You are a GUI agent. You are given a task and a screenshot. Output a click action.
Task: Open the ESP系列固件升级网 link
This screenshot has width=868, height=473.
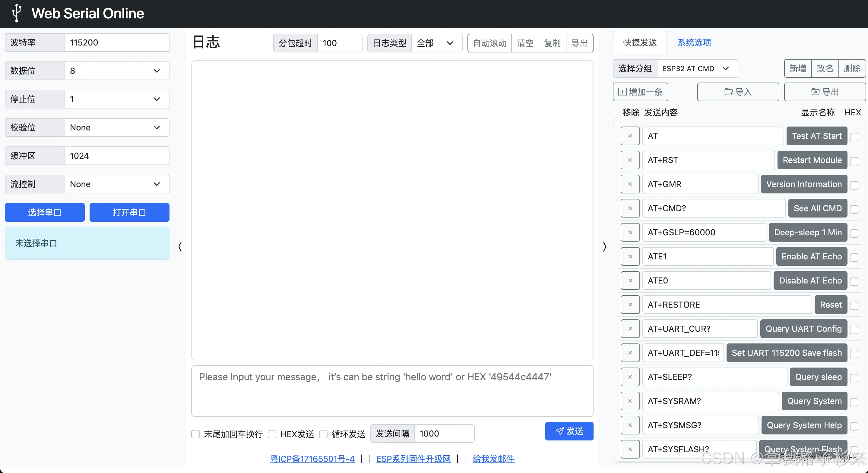[x=413, y=459]
